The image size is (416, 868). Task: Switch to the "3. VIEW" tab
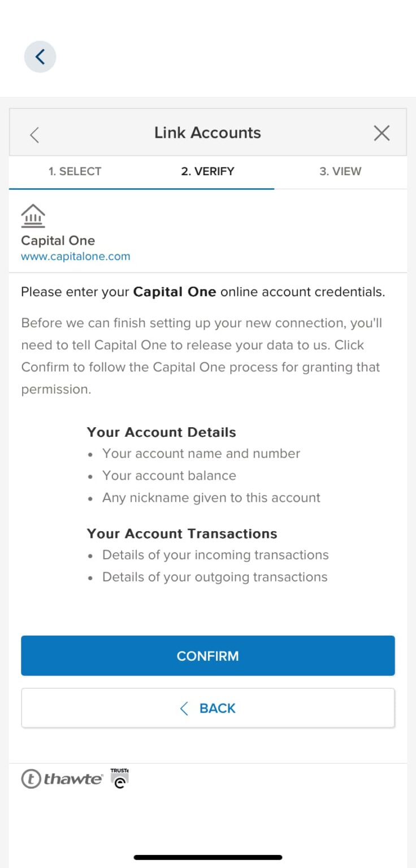pos(340,171)
